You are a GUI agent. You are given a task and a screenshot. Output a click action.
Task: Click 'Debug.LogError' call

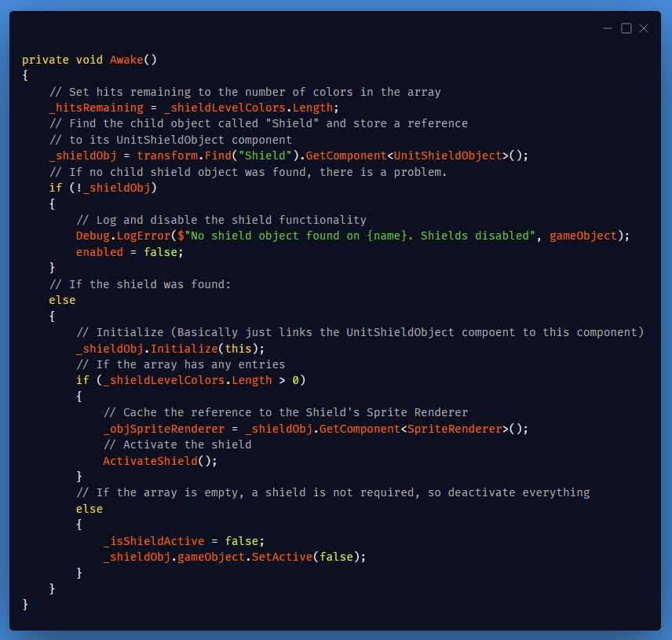click(123, 236)
